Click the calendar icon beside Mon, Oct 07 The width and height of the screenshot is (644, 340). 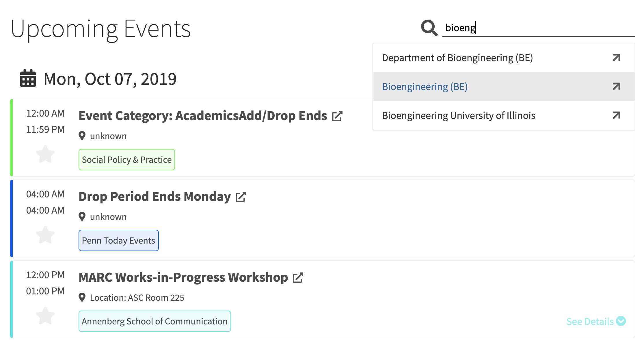(28, 79)
